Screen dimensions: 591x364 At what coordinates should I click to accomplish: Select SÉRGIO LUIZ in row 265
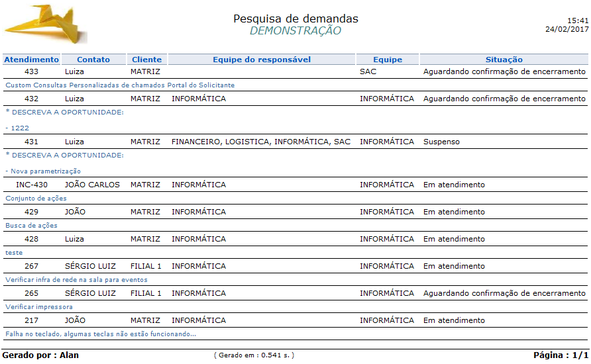pyautogui.click(x=90, y=293)
